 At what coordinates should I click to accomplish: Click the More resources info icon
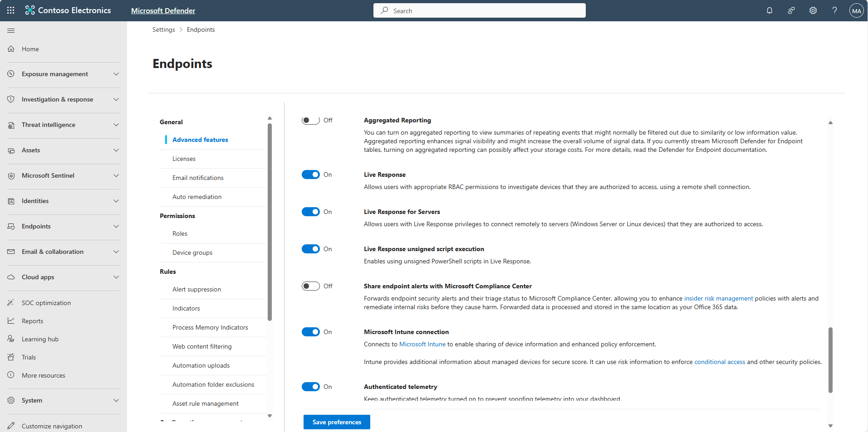click(11, 375)
